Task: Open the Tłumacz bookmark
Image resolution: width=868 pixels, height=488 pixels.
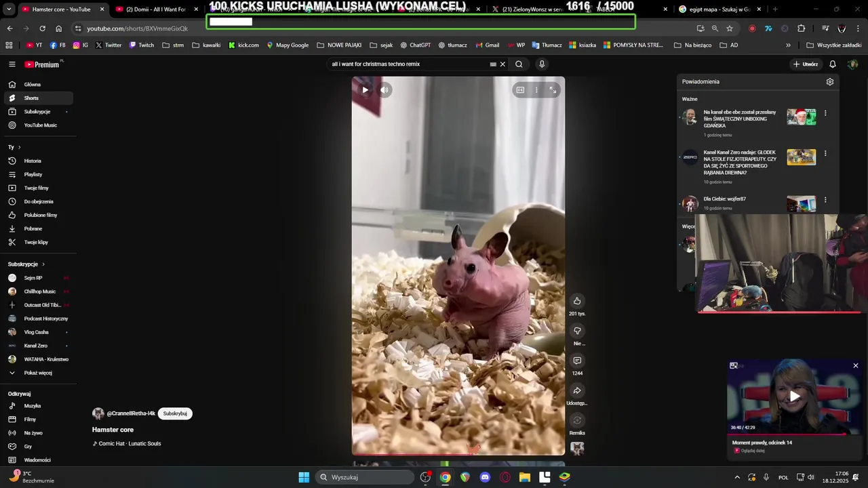Action: [x=547, y=45]
